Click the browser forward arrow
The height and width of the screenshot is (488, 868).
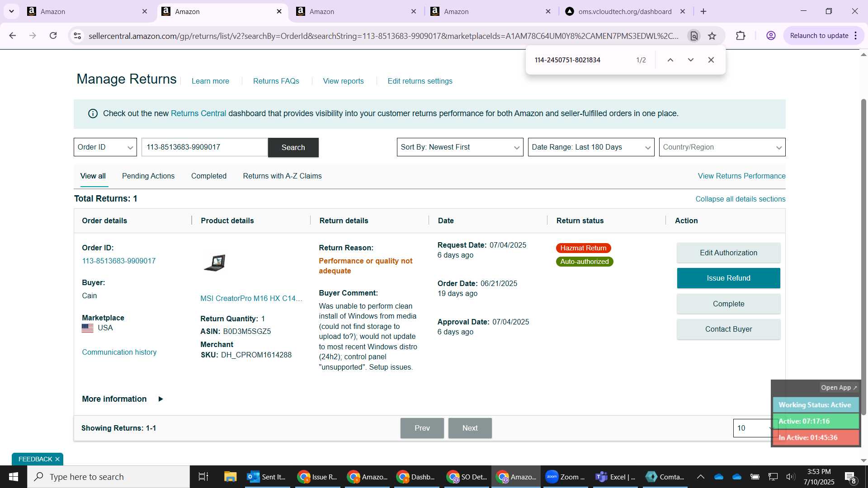click(x=33, y=36)
